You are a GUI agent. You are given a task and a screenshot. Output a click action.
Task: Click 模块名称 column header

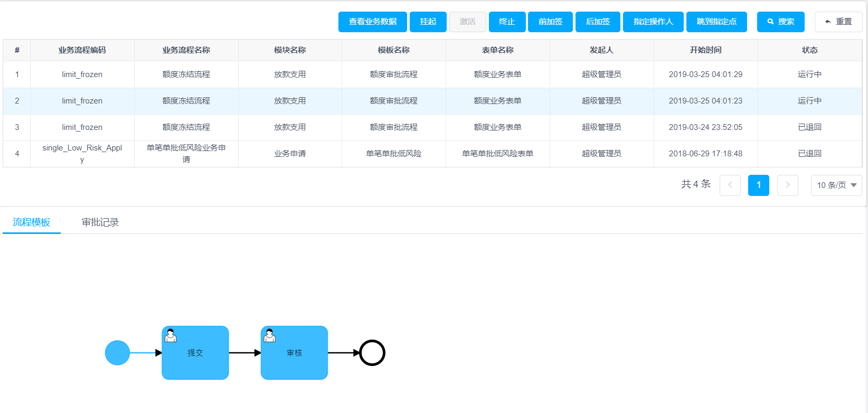290,50
